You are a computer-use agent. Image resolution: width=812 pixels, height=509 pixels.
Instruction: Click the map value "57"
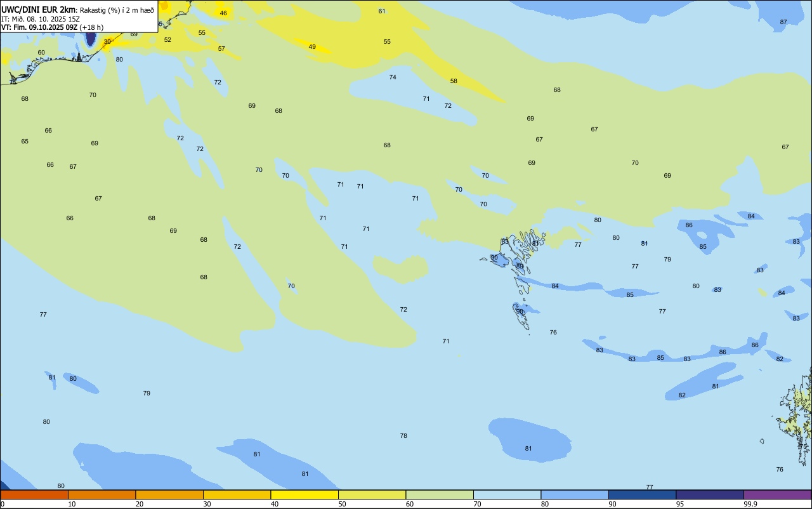tap(221, 48)
